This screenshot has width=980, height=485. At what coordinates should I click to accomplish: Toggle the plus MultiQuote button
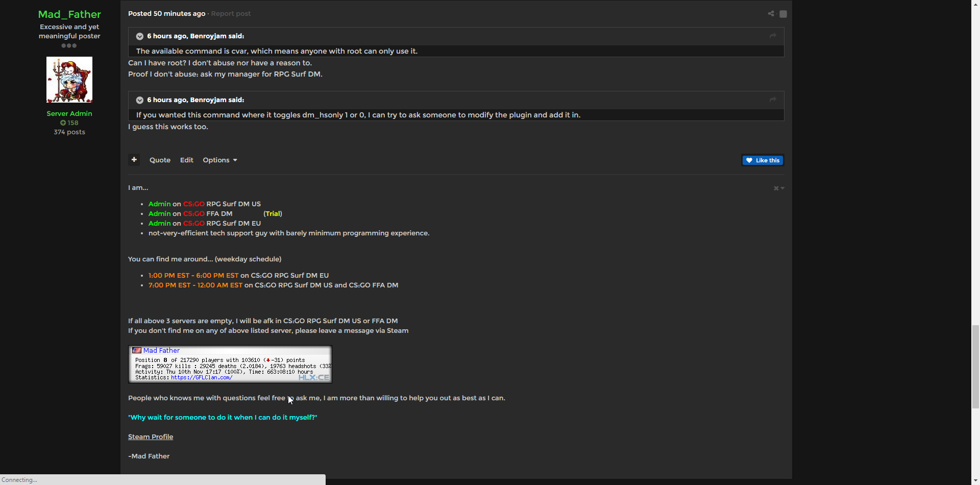click(134, 160)
